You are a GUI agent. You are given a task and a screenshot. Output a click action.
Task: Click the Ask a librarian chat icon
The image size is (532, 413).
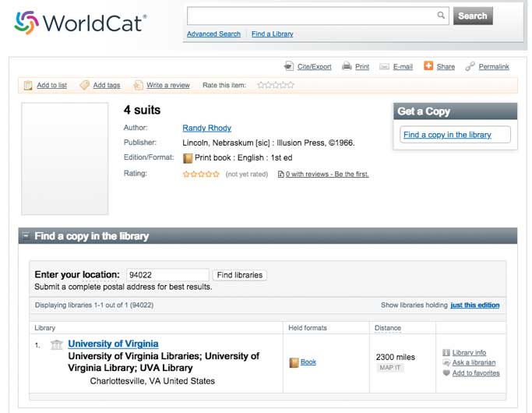[x=446, y=363]
